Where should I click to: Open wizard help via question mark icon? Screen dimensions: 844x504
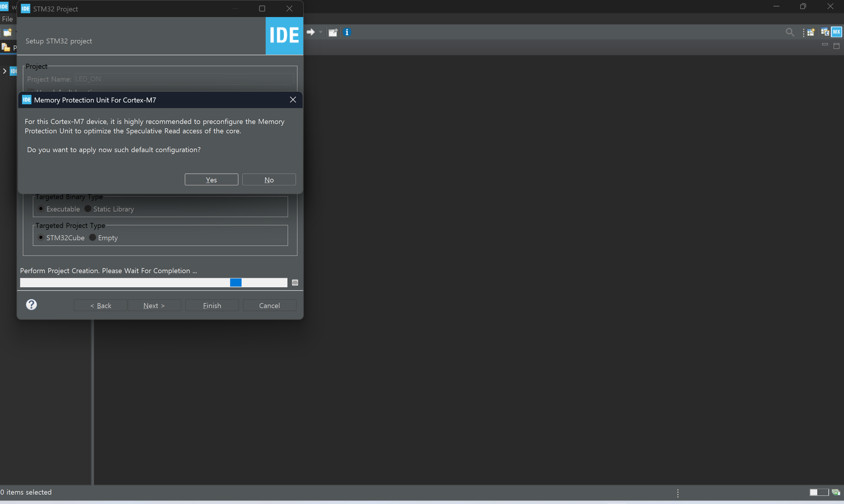click(x=31, y=305)
